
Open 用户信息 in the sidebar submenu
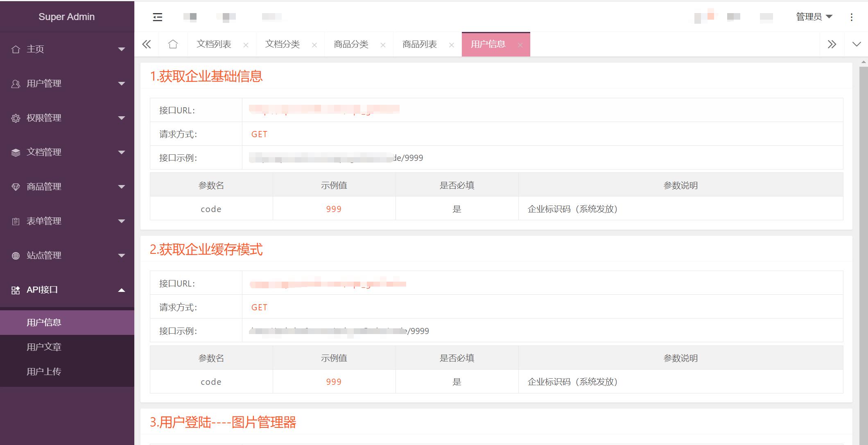point(67,323)
